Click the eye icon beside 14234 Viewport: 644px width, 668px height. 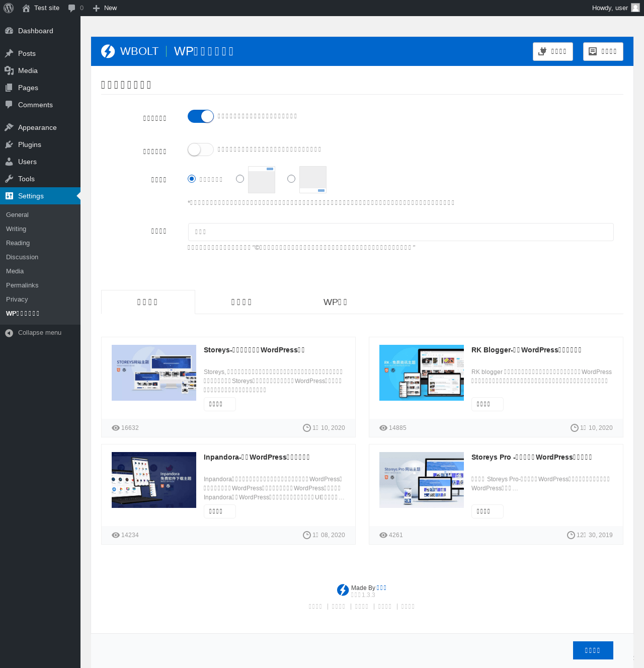116,535
